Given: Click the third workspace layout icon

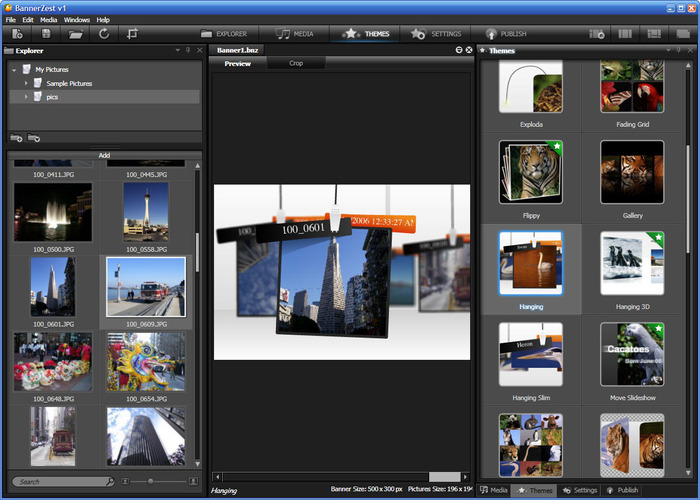Looking at the screenshot, I should (654, 34).
